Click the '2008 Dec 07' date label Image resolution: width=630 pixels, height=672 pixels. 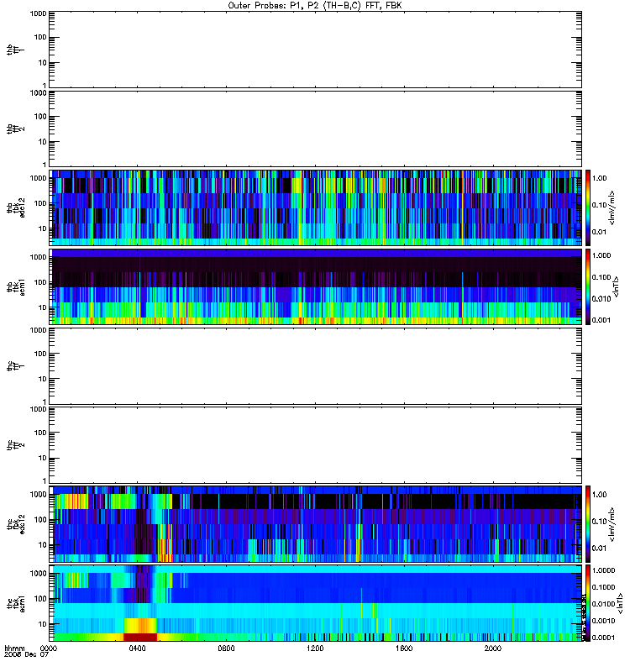[x=27, y=655]
